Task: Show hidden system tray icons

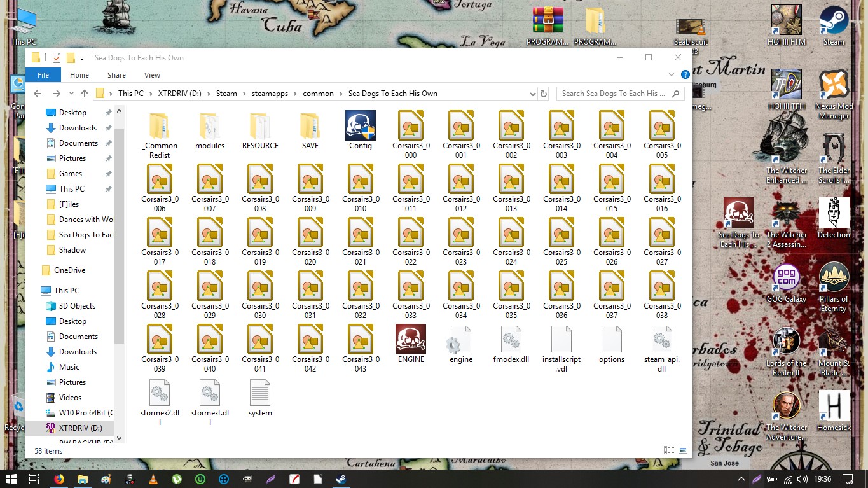Action: 741,478
